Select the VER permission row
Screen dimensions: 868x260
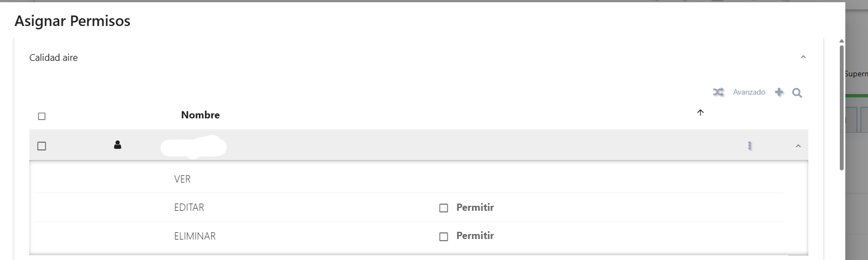tap(409, 179)
